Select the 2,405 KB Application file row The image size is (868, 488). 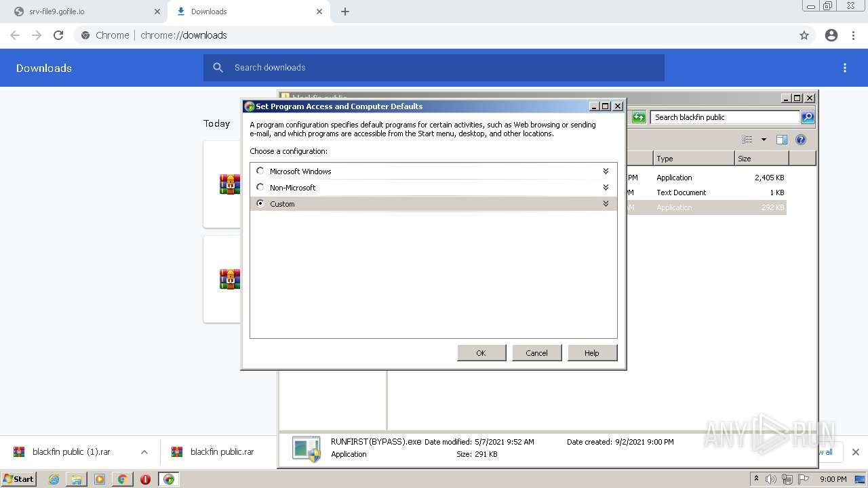[705, 178]
